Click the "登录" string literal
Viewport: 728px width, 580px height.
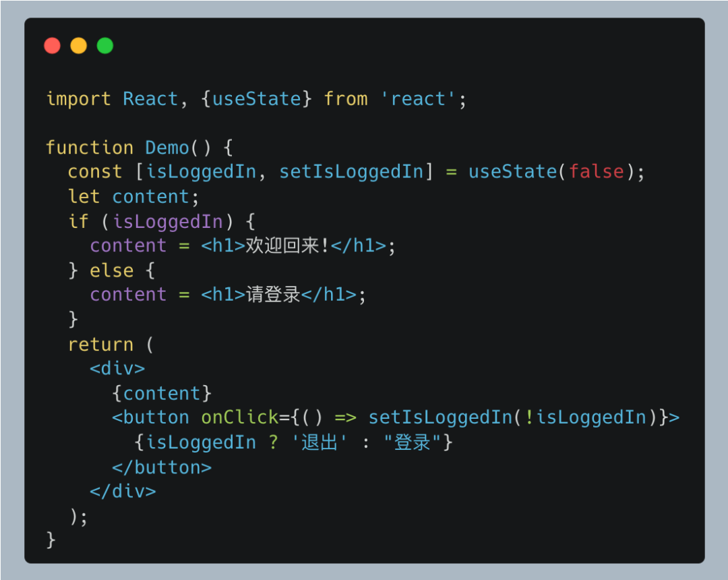coord(413,442)
